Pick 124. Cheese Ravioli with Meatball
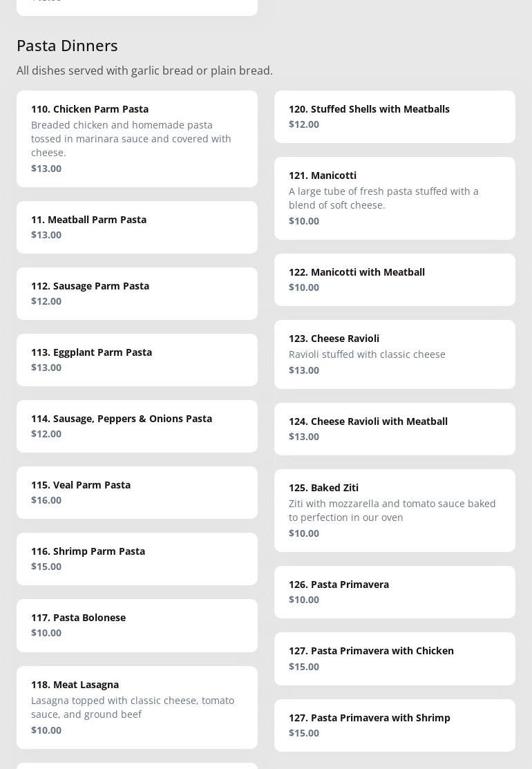This screenshot has height=769, width=532. point(395,428)
